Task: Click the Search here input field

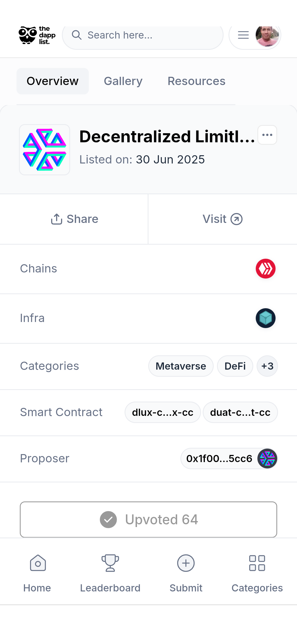Action: point(143,35)
